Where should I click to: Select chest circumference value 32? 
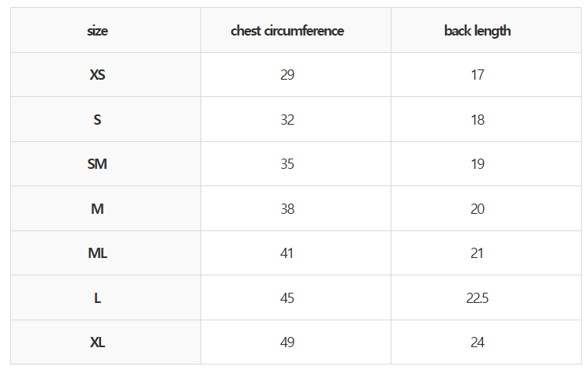click(287, 120)
